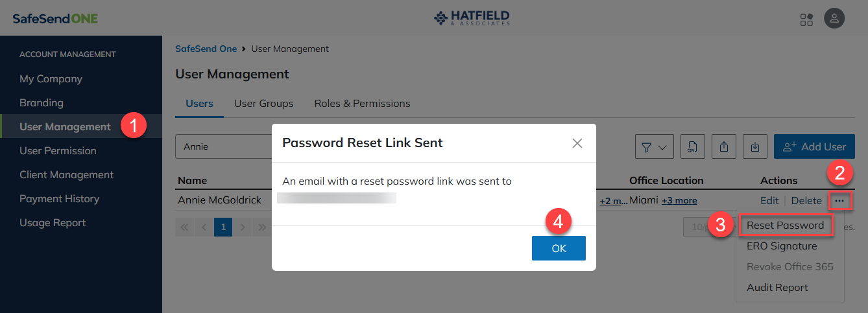Switch to Roles & Permissions tab
Image resolution: width=868 pixels, height=313 pixels.
point(362,104)
